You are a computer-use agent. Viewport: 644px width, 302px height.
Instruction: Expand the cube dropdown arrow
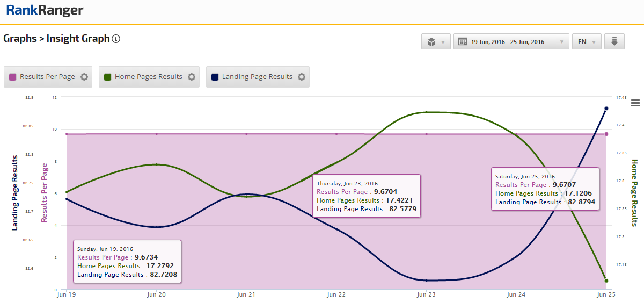click(x=443, y=42)
